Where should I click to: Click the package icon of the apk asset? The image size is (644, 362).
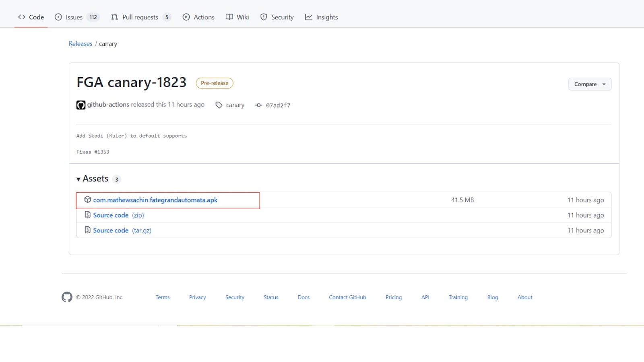click(87, 200)
